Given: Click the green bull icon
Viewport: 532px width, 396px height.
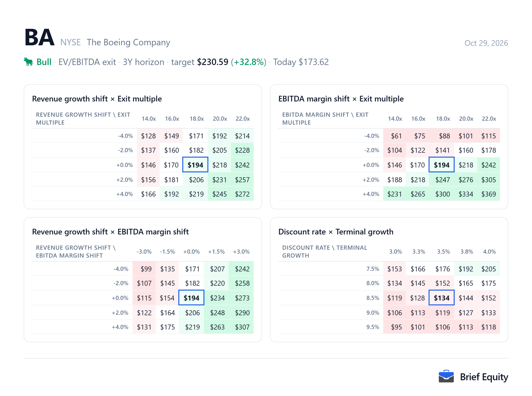Looking at the screenshot, I should (x=29, y=62).
